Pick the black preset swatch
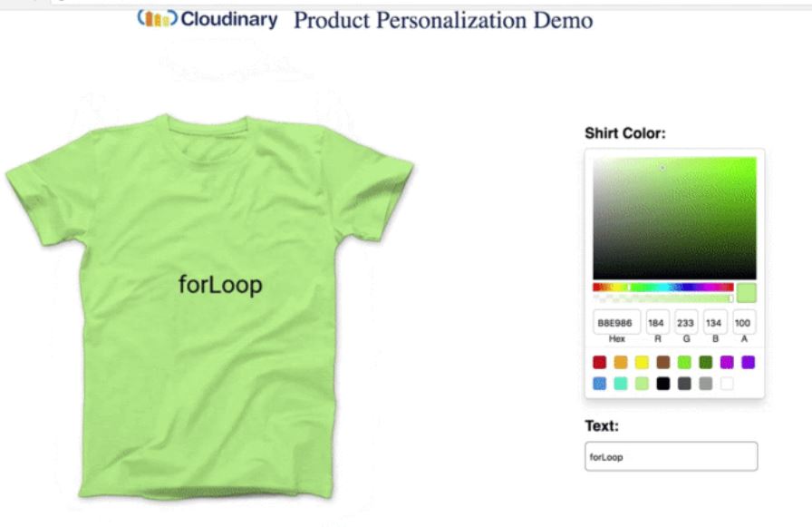This screenshot has width=812, height=527. (662, 384)
